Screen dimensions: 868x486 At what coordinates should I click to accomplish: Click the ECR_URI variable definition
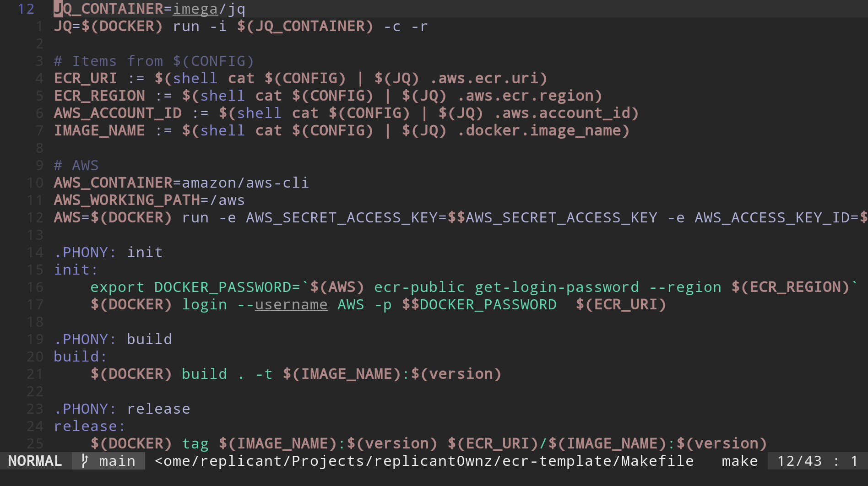(x=86, y=78)
